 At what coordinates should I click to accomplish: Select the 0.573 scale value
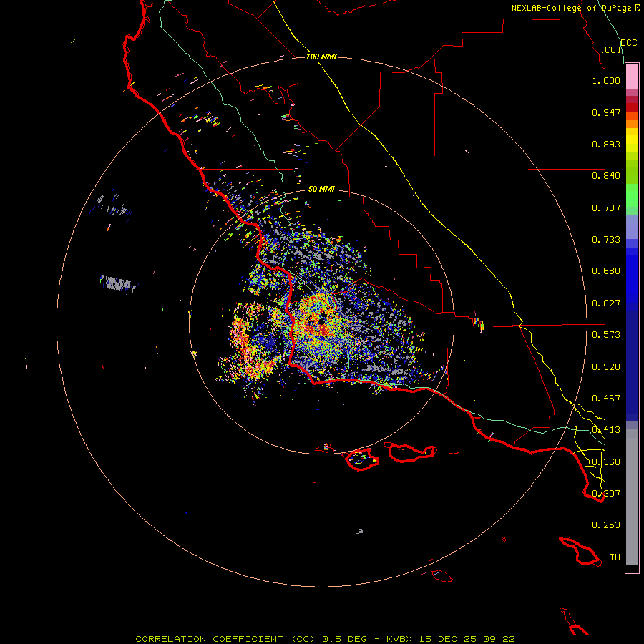pyautogui.click(x=606, y=335)
